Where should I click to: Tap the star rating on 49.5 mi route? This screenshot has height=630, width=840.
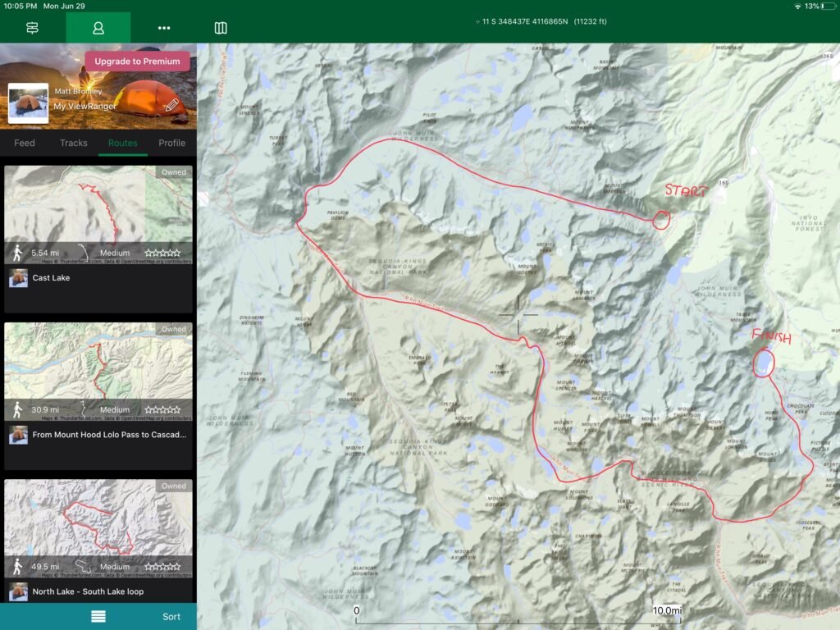(x=162, y=567)
